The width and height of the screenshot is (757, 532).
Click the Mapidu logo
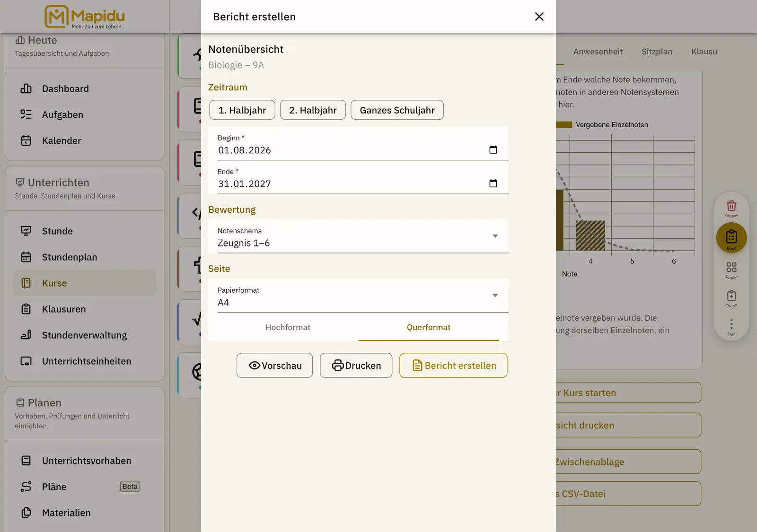(85, 17)
